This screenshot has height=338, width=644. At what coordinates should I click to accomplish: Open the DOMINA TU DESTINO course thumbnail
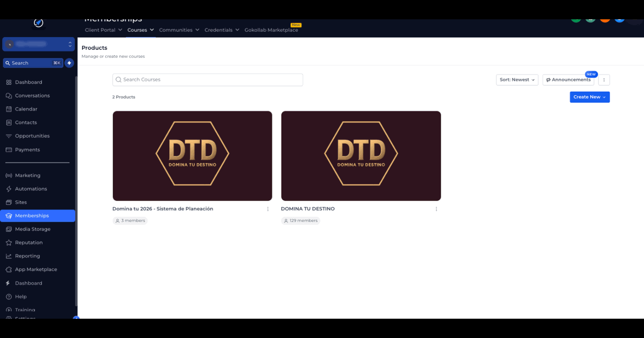[361, 156]
